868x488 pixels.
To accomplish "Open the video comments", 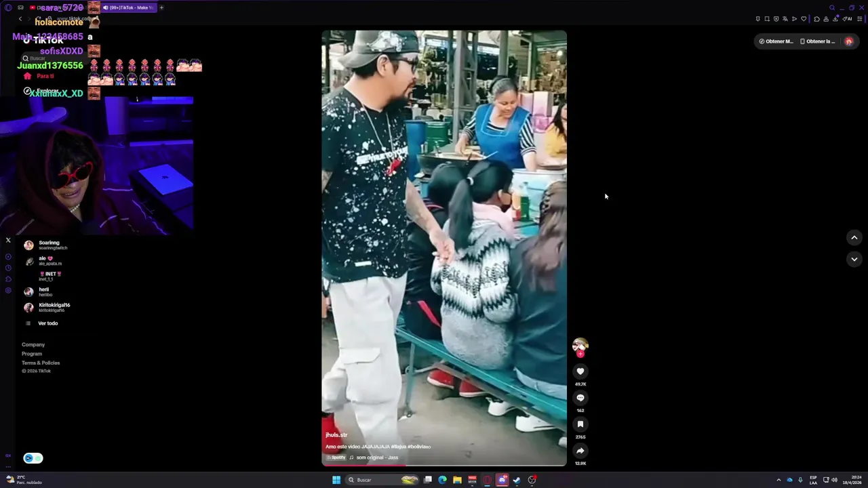I will point(580,398).
